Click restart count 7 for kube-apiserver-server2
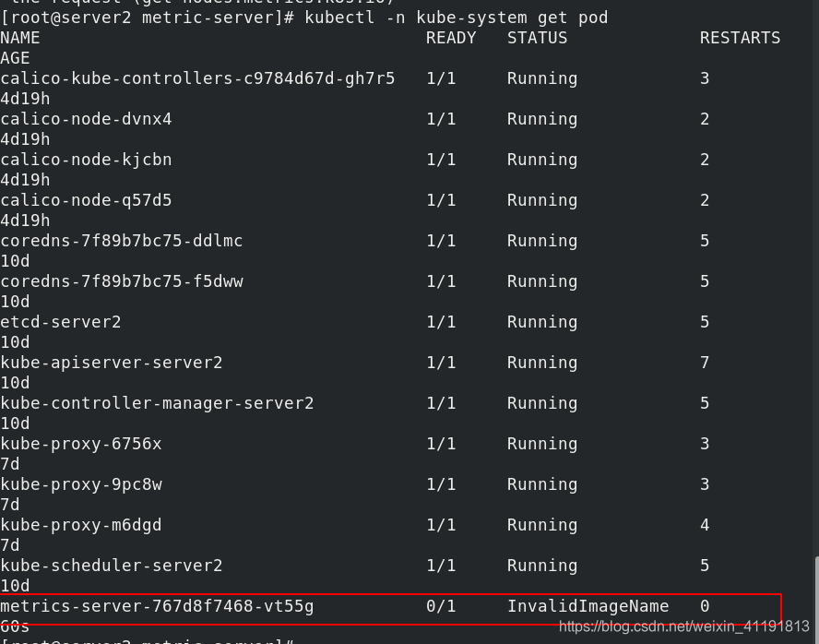This screenshot has width=819, height=644. pos(705,363)
